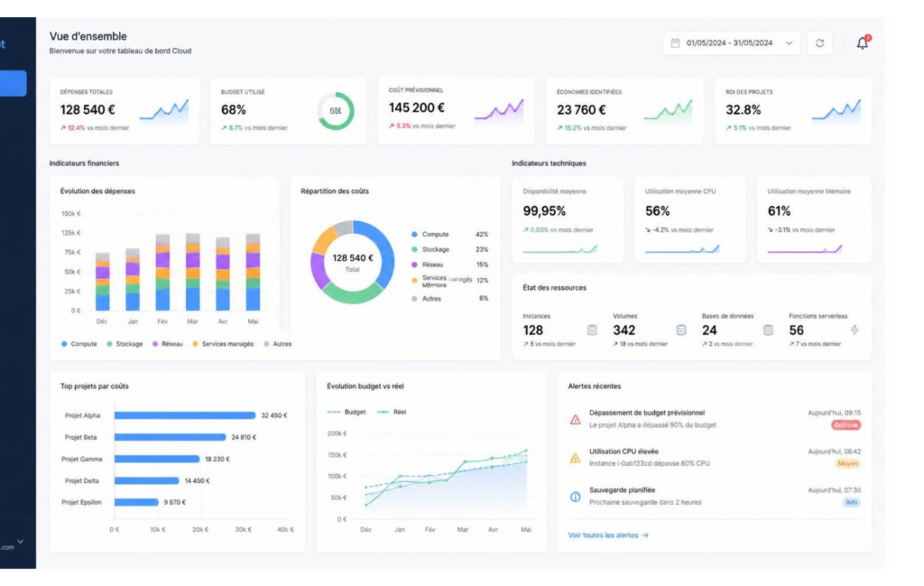
Task: Click the calendar icon in the date range picker
Action: pyautogui.click(x=675, y=43)
